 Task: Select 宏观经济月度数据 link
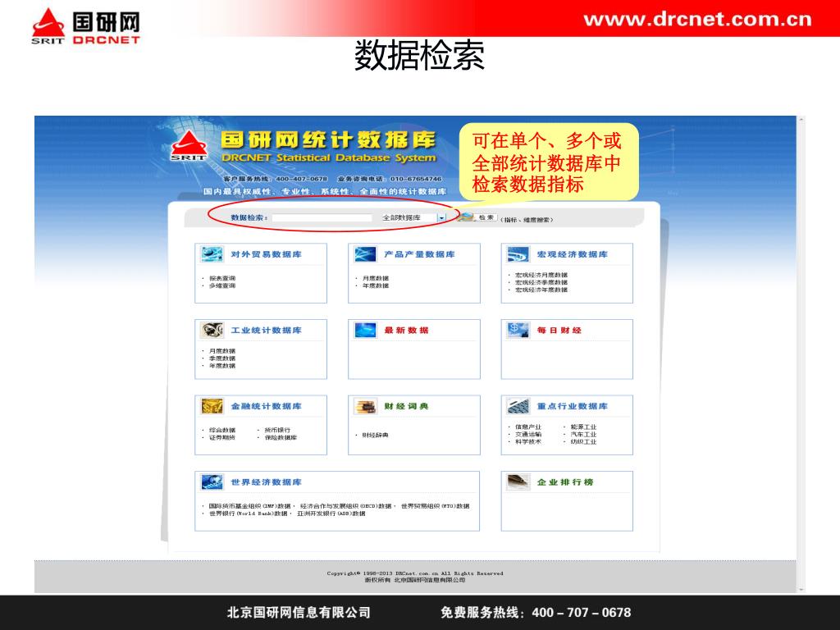tap(541, 275)
